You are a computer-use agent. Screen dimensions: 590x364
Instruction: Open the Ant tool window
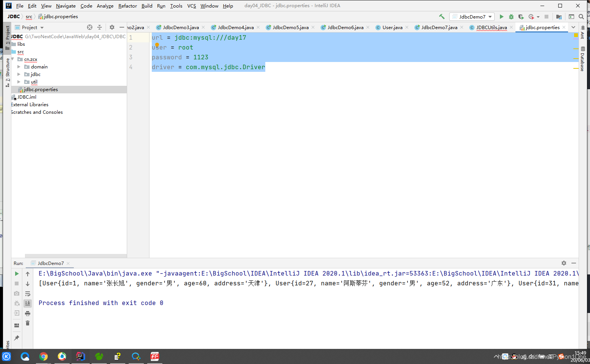click(x=582, y=33)
